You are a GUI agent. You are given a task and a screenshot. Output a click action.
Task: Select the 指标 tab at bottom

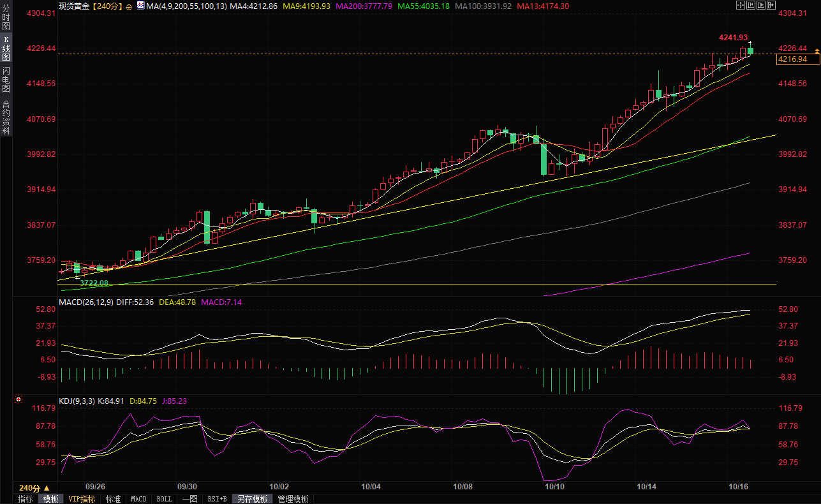[26, 499]
